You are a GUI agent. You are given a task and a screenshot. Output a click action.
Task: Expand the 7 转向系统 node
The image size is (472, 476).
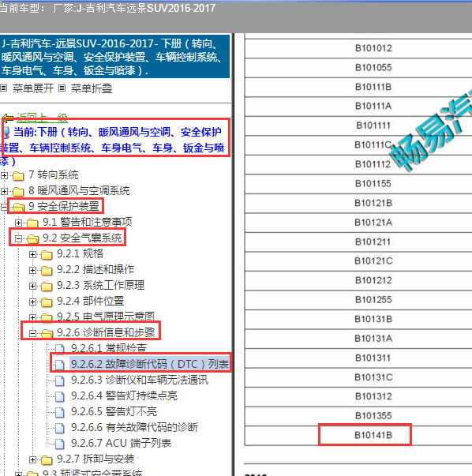(x=4, y=175)
